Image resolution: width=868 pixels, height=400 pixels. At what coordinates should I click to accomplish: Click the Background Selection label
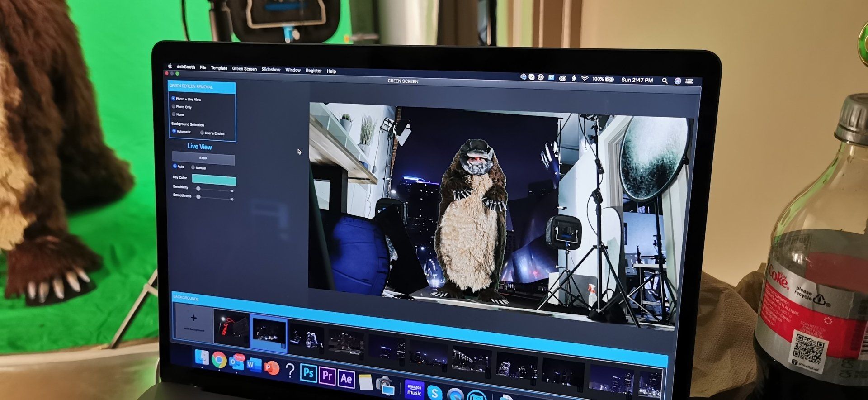(188, 124)
